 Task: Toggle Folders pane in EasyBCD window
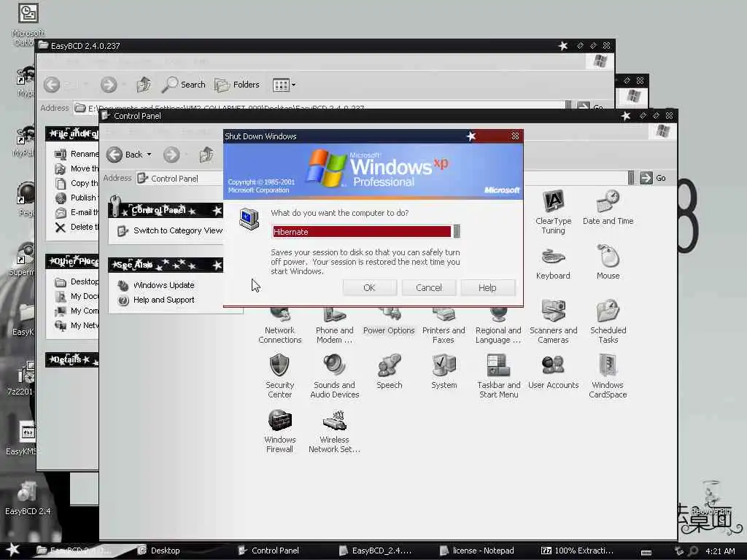pos(237,85)
